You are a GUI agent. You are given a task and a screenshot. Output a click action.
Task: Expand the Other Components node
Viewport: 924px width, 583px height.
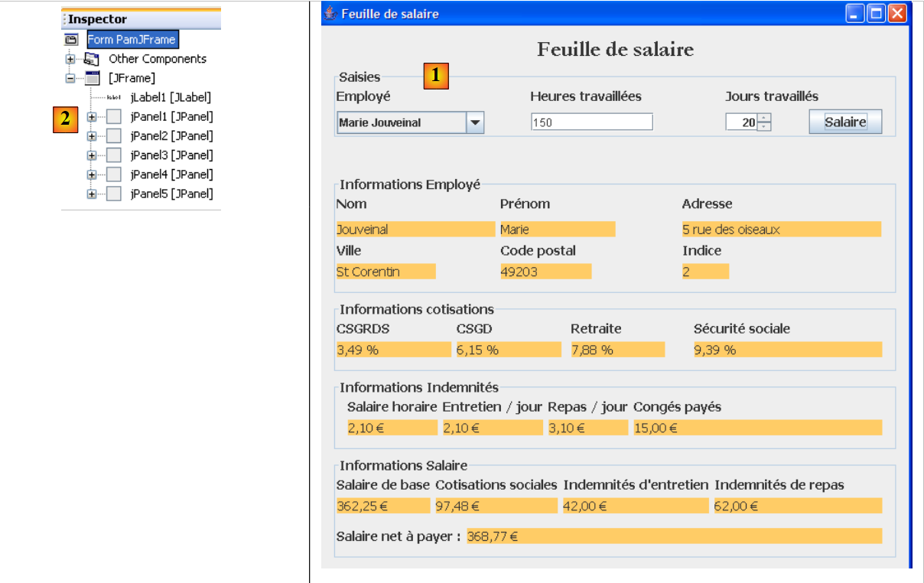70,59
